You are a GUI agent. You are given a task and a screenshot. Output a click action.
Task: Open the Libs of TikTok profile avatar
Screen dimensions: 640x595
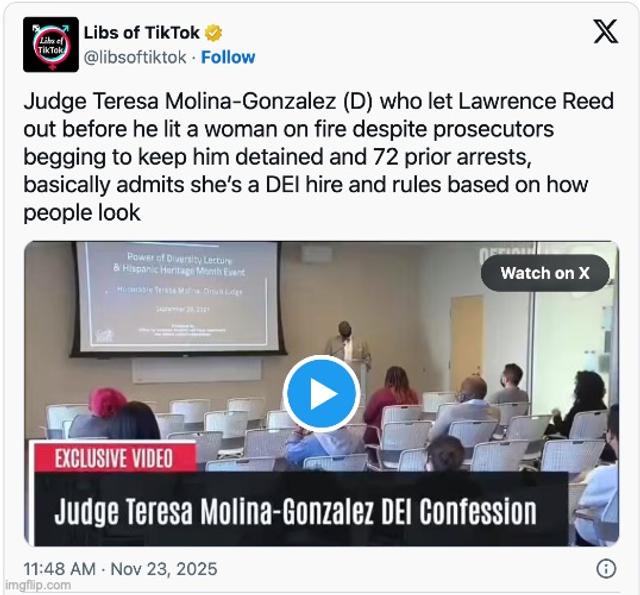[x=51, y=44]
